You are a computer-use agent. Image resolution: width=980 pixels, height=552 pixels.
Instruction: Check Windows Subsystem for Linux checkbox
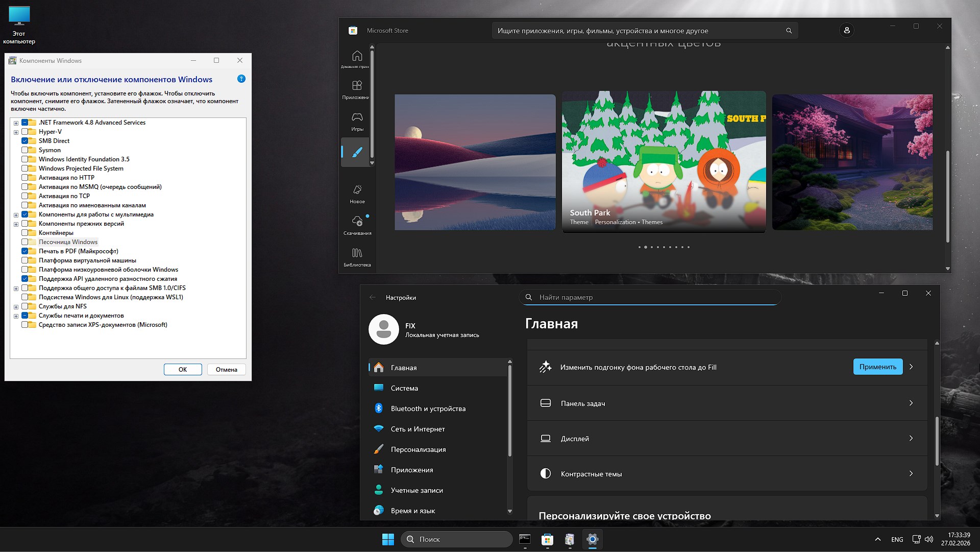24,297
